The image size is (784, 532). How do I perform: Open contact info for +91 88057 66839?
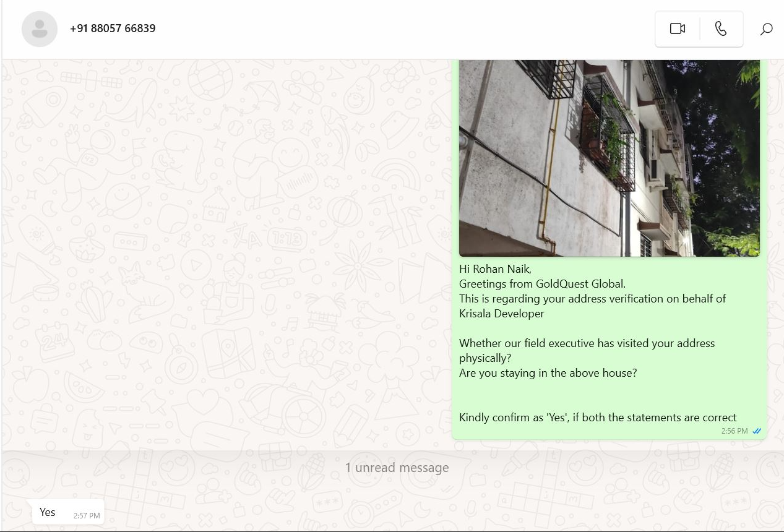(113, 28)
